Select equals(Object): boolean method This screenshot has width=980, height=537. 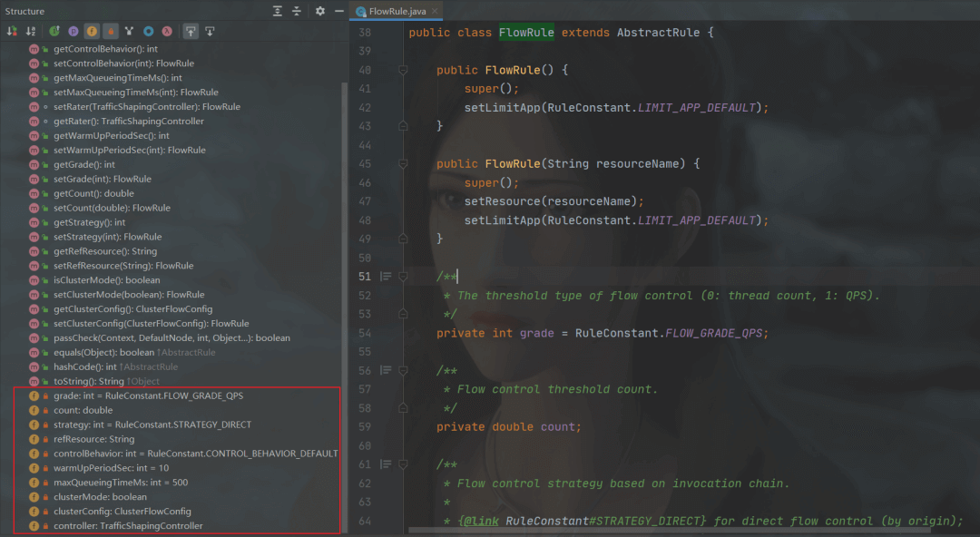(134, 352)
